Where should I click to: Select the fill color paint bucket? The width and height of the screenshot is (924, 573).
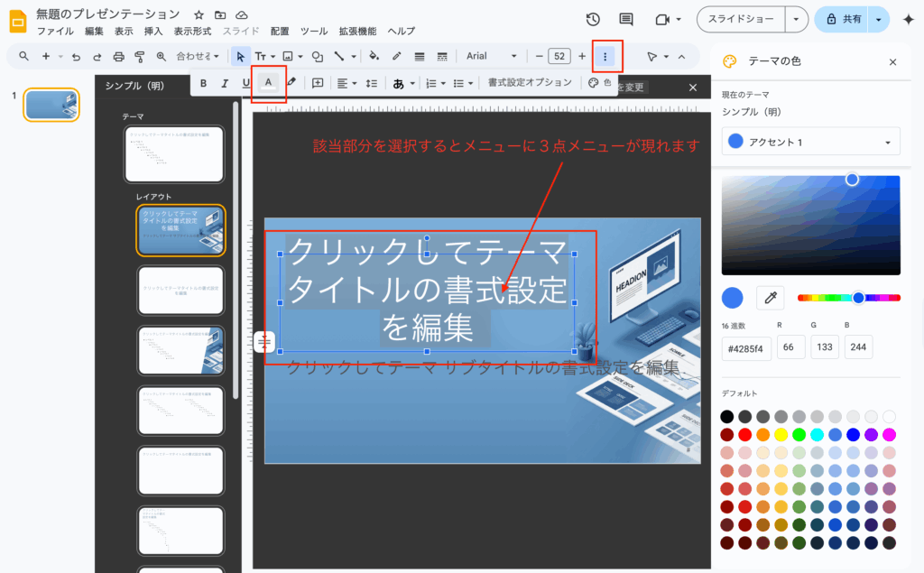tap(374, 56)
